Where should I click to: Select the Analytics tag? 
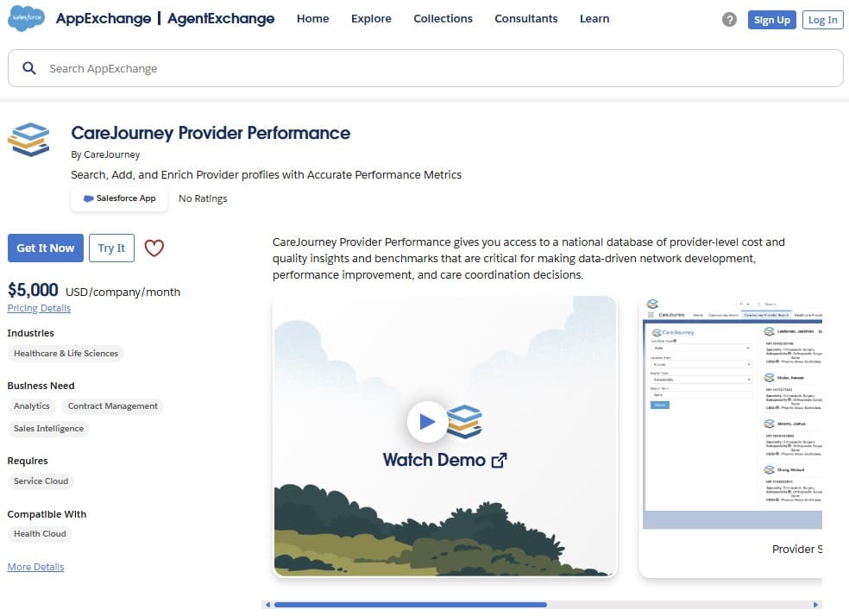coord(31,406)
